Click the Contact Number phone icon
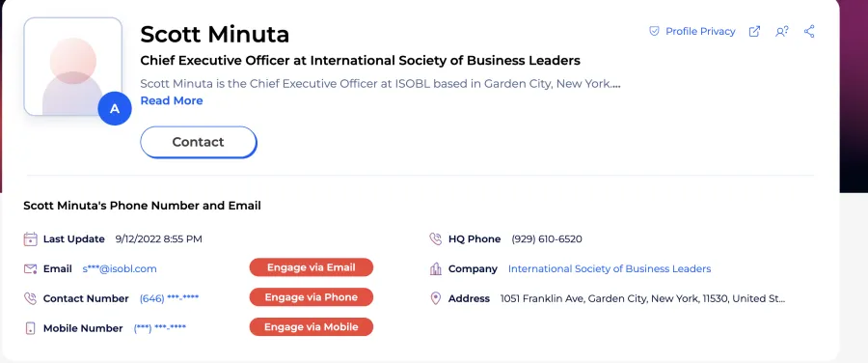 (31, 298)
